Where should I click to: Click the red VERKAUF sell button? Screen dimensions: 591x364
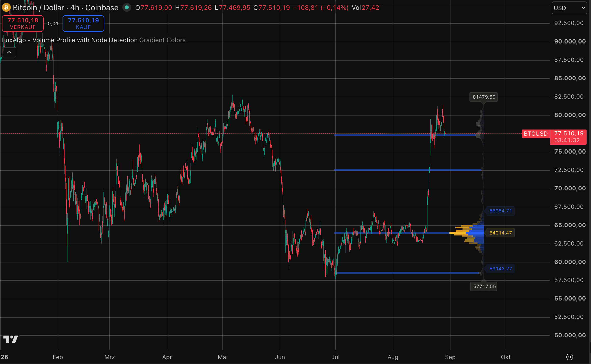tap(23, 24)
